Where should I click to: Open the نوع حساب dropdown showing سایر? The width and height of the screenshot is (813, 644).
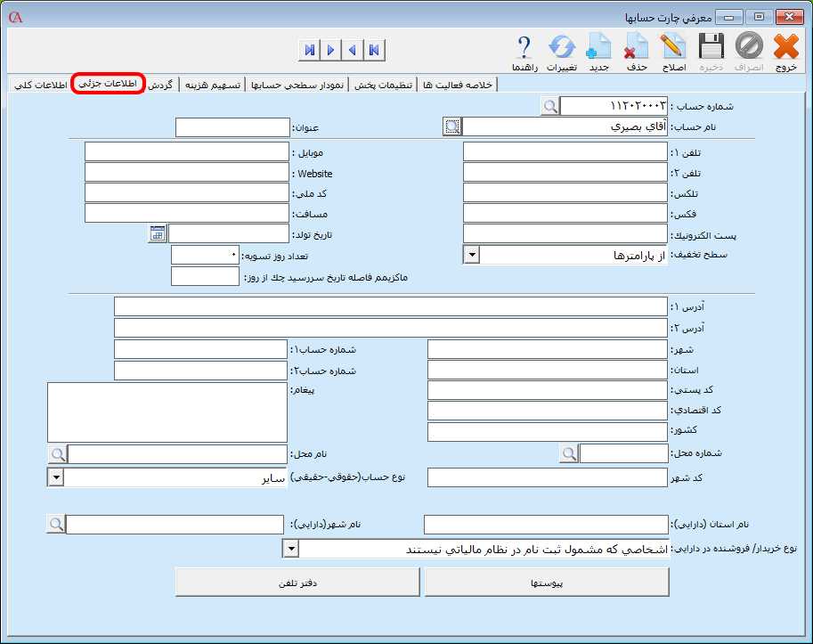(x=54, y=477)
